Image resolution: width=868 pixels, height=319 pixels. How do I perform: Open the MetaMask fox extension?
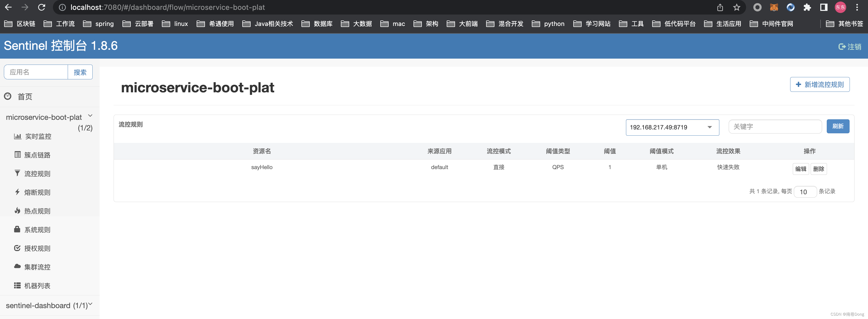pos(774,7)
